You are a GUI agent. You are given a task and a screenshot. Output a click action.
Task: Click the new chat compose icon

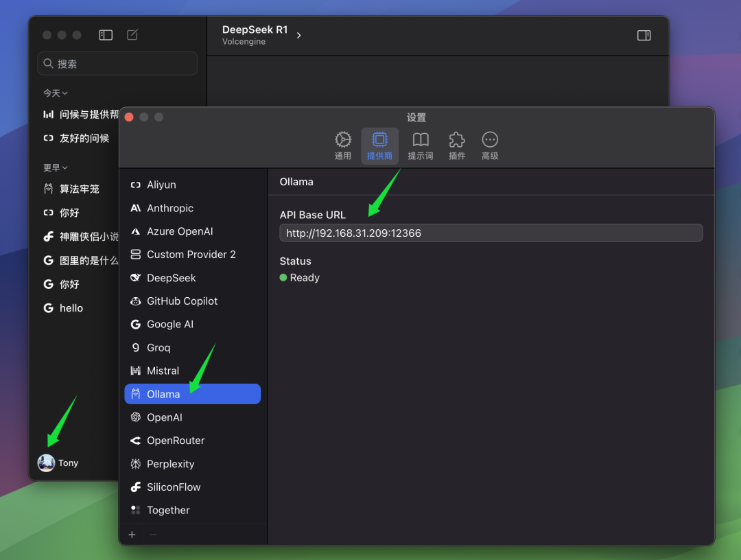coord(132,35)
